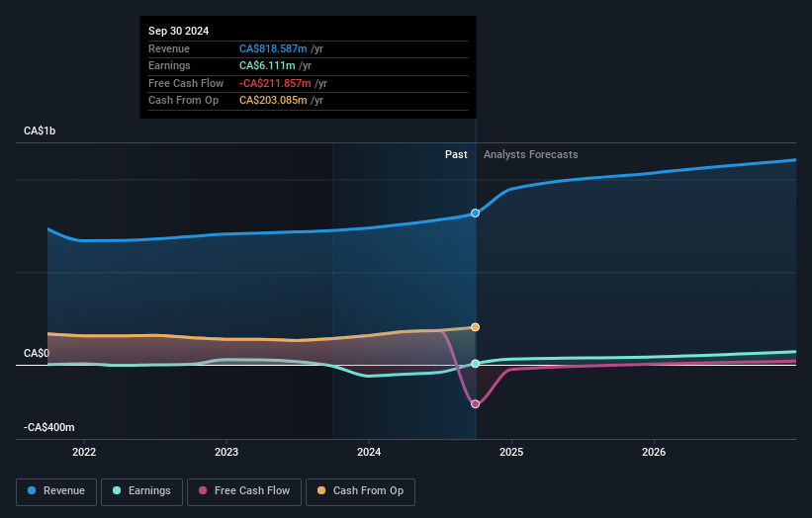The image size is (812, 518).
Task: Click the CA$203.085m cash from op value
Action: click(273, 101)
